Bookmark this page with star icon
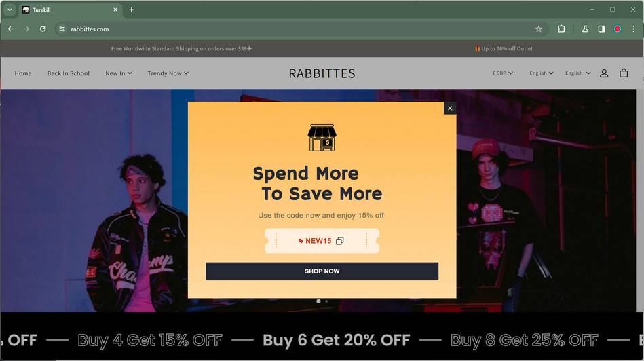 [x=538, y=28]
